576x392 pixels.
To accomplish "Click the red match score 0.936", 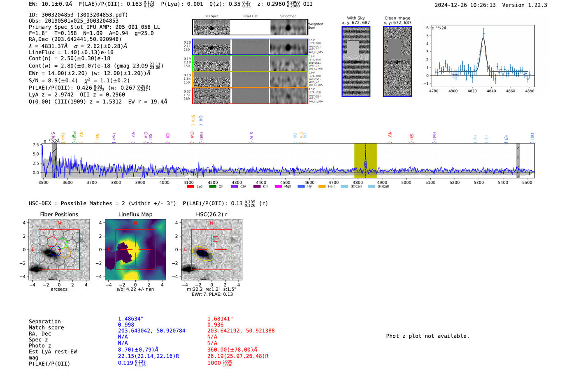I will (215, 325).
